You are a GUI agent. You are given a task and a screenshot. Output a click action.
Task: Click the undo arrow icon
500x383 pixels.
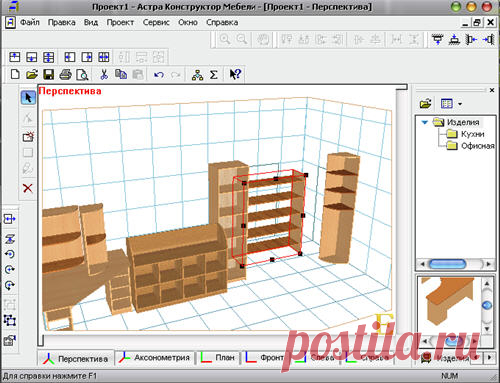tap(159, 75)
